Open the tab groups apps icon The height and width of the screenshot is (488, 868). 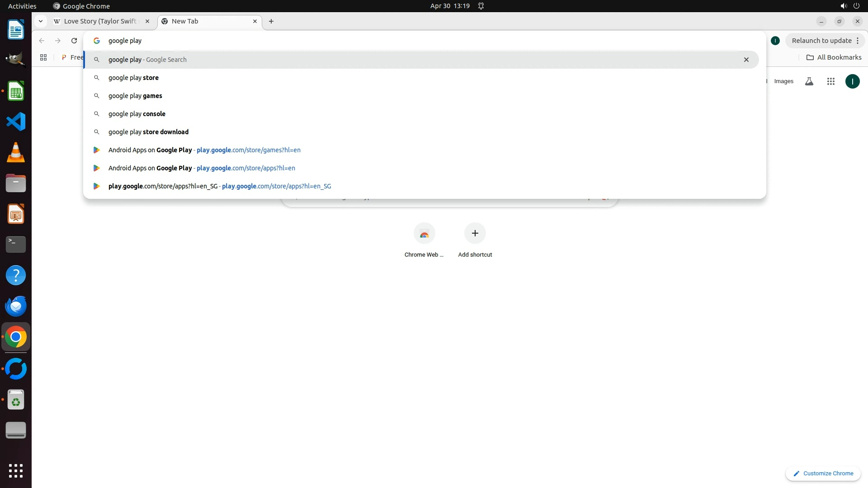pyautogui.click(x=43, y=57)
